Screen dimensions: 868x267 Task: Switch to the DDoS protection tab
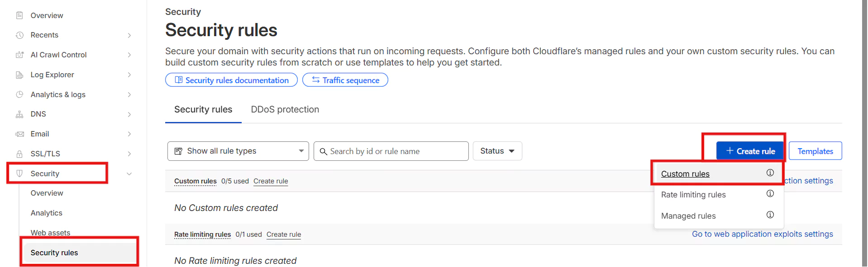(x=285, y=109)
